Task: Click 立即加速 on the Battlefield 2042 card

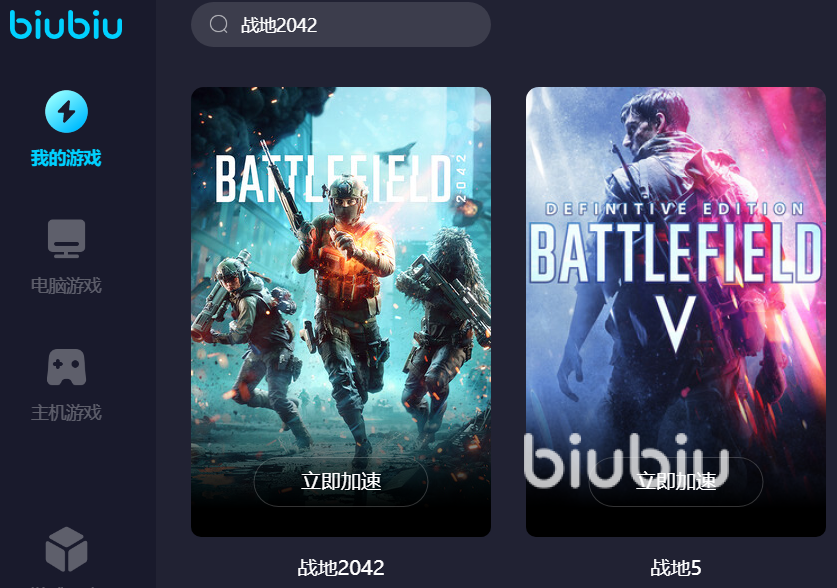Action: (341, 481)
